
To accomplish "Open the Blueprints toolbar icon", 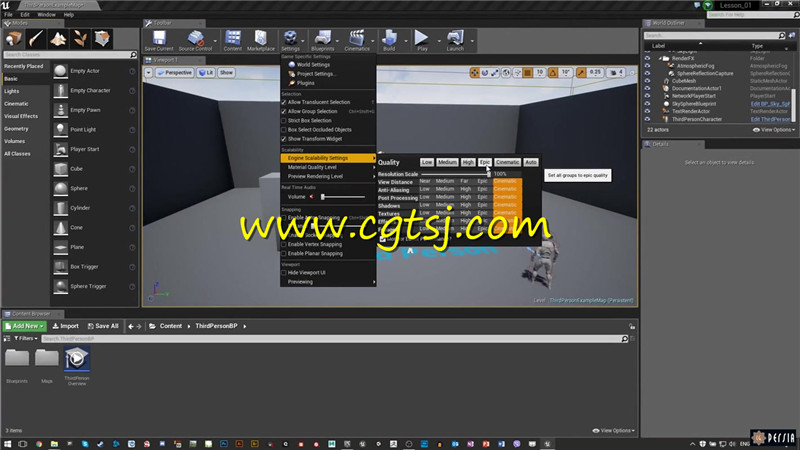I will click(x=322, y=40).
